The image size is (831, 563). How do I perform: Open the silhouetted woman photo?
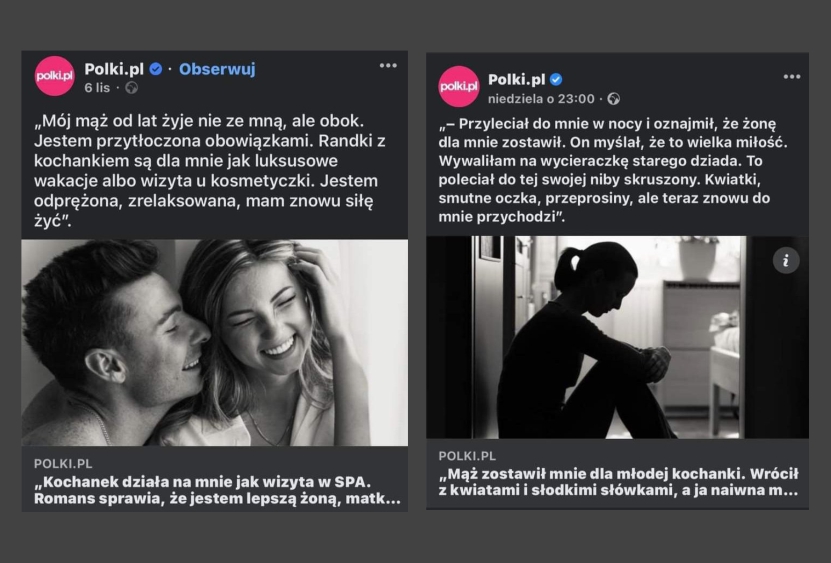coord(617,337)
